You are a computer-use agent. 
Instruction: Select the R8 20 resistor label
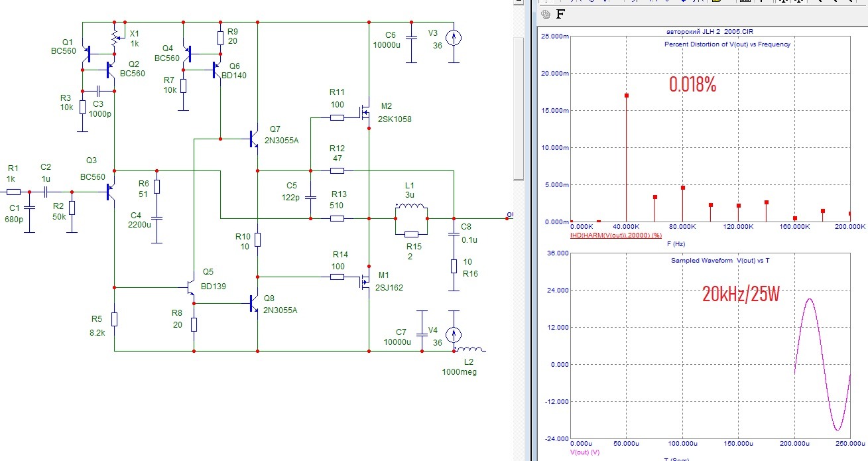pos(177,319)
